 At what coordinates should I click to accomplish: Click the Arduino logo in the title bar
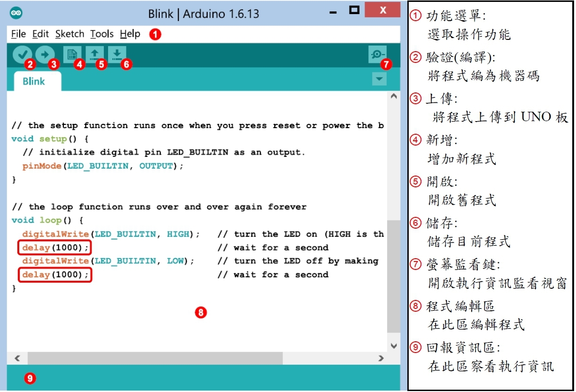point(16,13)
